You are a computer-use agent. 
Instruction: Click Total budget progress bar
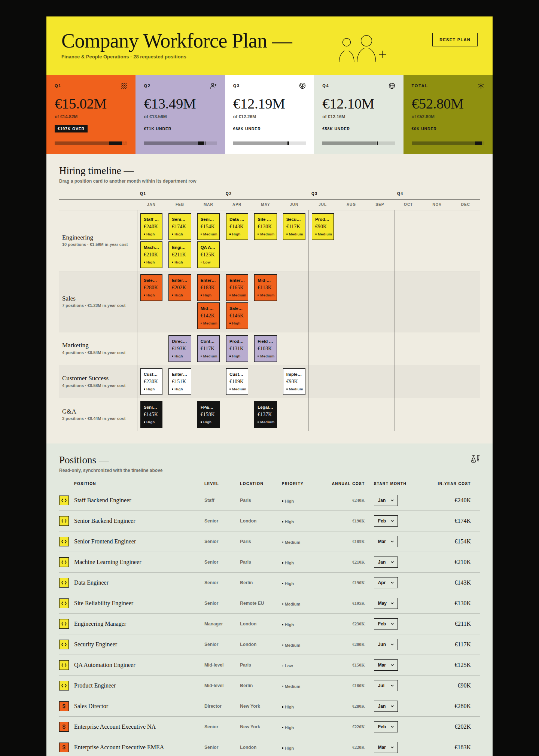click(448, 143)
